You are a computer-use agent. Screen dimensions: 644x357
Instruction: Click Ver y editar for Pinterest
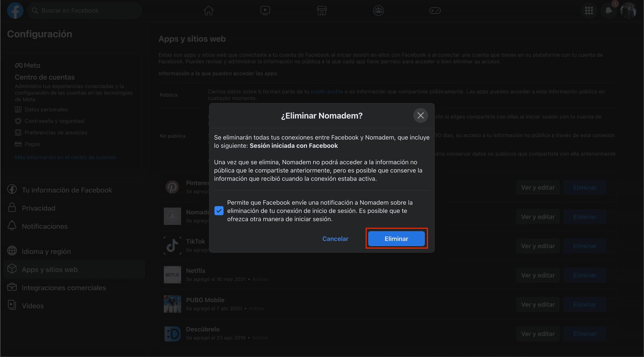coord(538,187)
